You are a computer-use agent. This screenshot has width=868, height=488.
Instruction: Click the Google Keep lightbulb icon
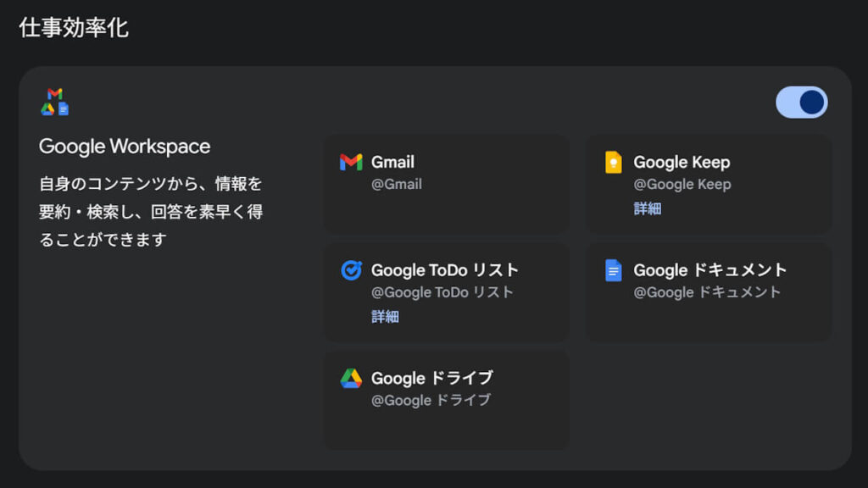(614, 162)
